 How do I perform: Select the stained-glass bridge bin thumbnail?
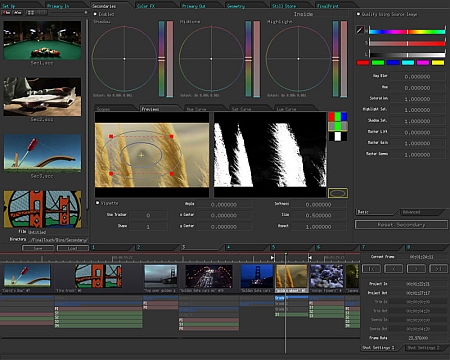click(x=42, y=209)
